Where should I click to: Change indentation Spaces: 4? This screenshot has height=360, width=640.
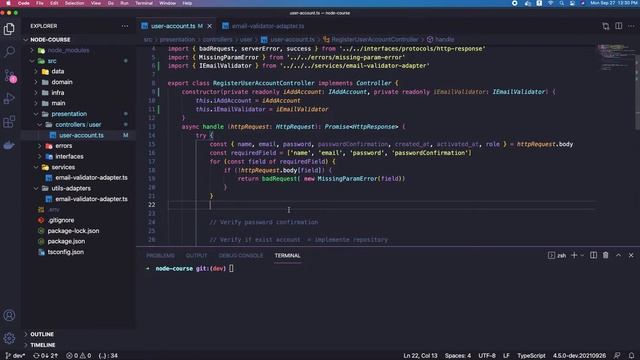coord(458,356)
